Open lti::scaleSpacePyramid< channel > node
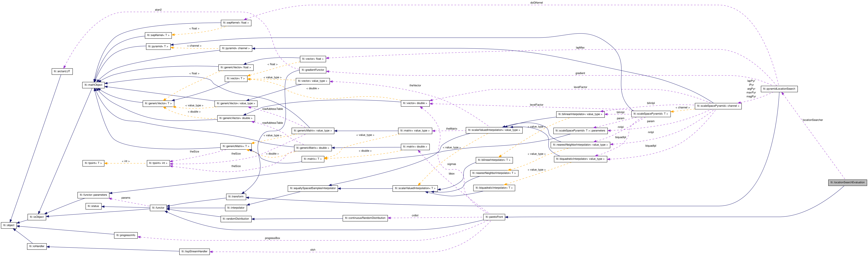This screenshot has height=256, width=868. (718, 106)
